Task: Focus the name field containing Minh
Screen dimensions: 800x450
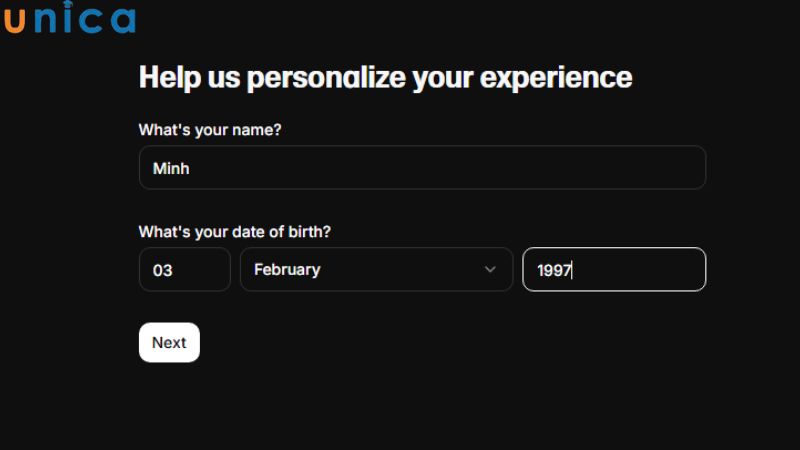Action: 422,168
